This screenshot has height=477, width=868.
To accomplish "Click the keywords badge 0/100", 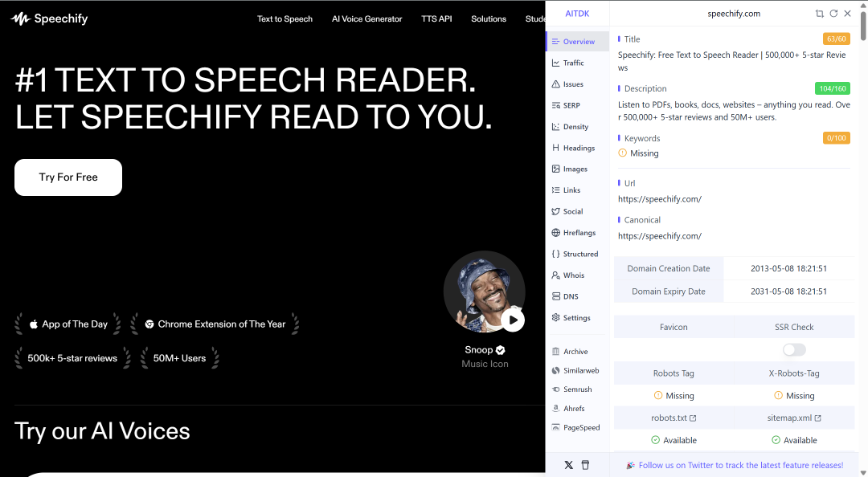I will pyautogui.click(x=837, y=138).
